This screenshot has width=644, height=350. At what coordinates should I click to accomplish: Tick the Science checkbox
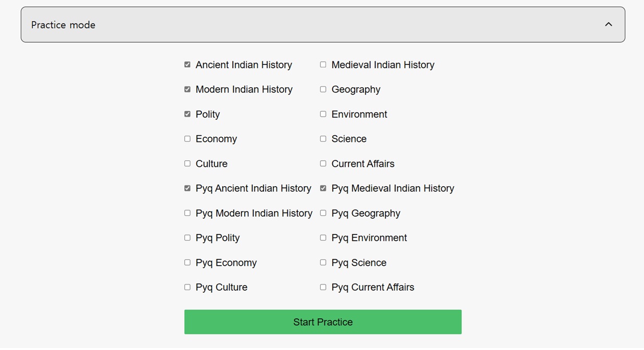point(323,139)
